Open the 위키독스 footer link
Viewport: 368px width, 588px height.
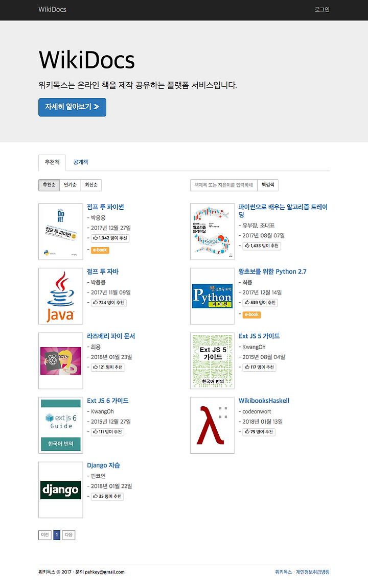click(x=283, y=572)
